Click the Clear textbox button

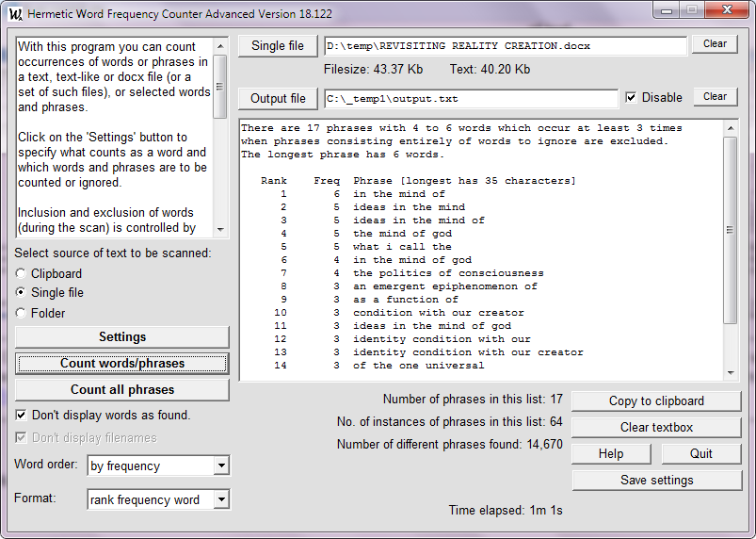point(656,428)
